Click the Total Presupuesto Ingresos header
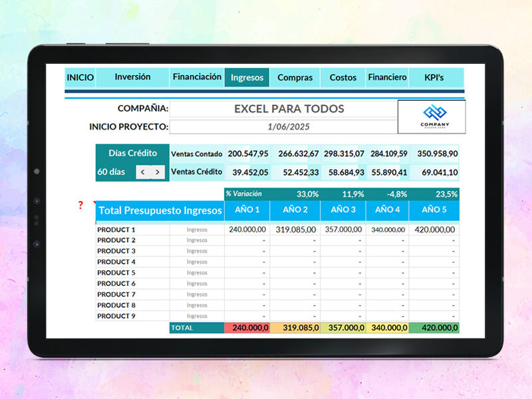This screenshot has height=399, width=532. (160, 210)
